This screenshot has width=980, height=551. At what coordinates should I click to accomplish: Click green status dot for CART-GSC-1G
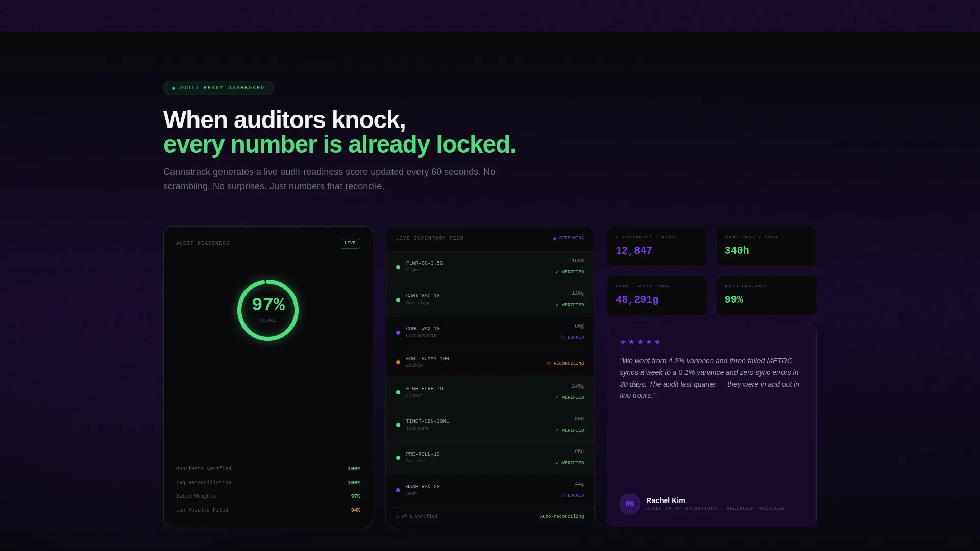398,300
